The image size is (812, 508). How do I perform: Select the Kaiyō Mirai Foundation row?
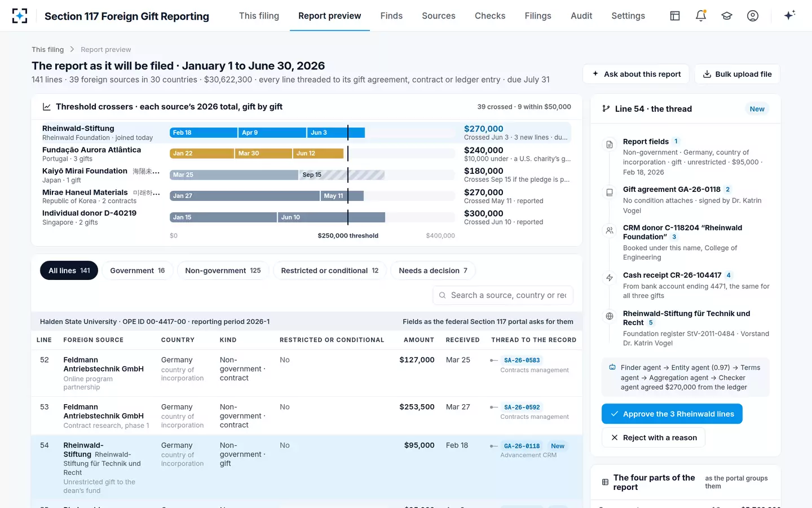307,175
